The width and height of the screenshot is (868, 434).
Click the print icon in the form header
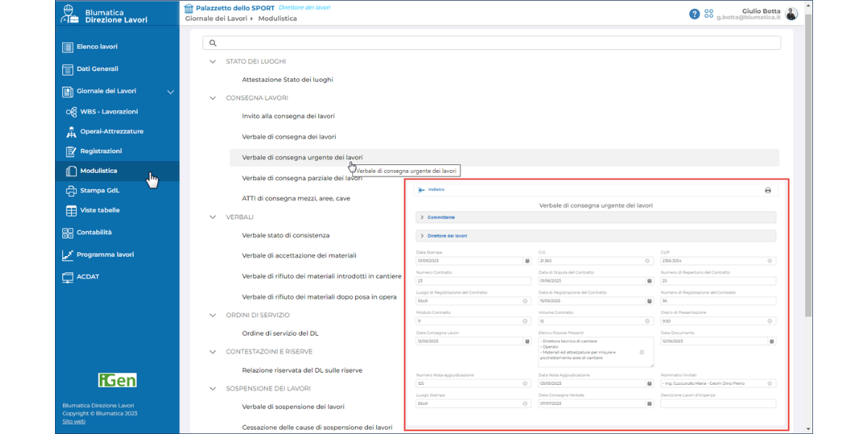click(767, 190)
